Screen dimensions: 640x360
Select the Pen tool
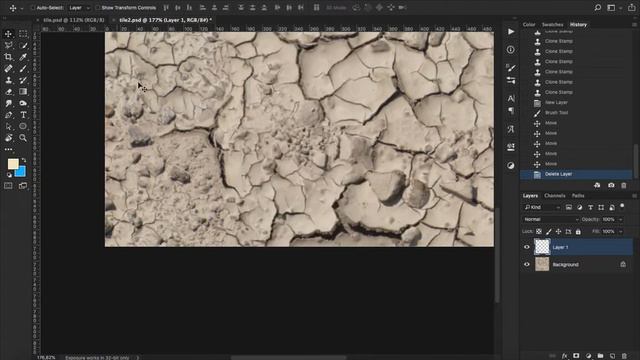coord(8,115)
